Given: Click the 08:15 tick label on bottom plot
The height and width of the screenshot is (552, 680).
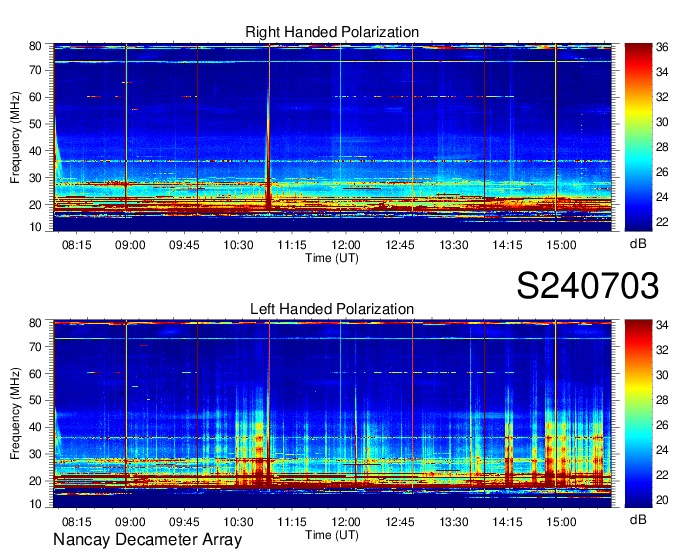Looking at the screenshot, I should coord(77,522).
